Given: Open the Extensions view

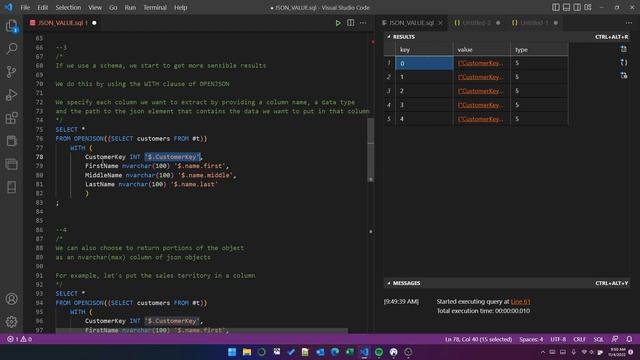Looking at the screenshot, I should tap(11, 118).
